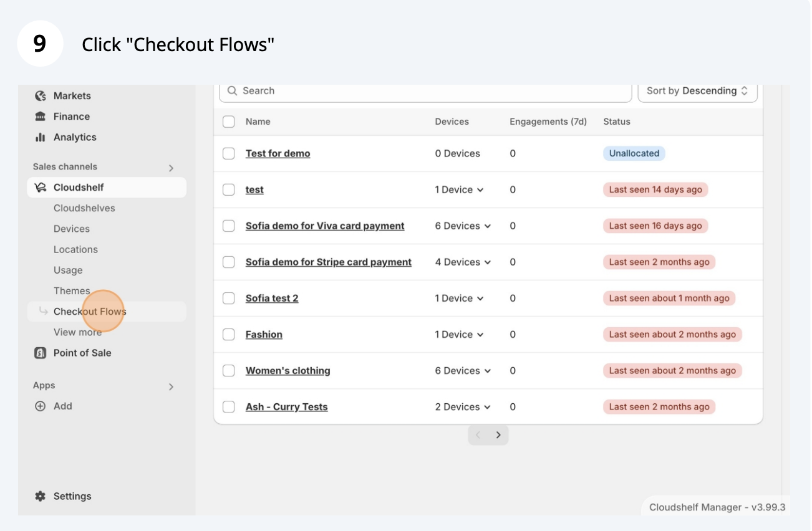
Task: Click the Finance bank icon
Action: (x=41, y=117)
